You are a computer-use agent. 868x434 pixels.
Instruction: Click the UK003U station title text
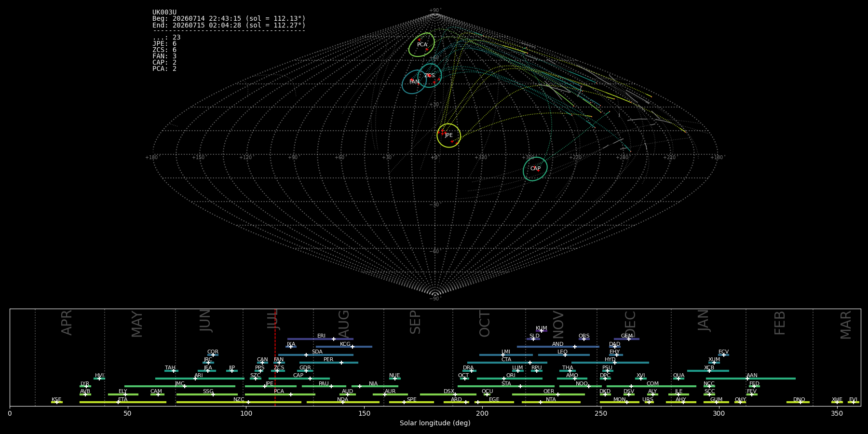[164, 13]
